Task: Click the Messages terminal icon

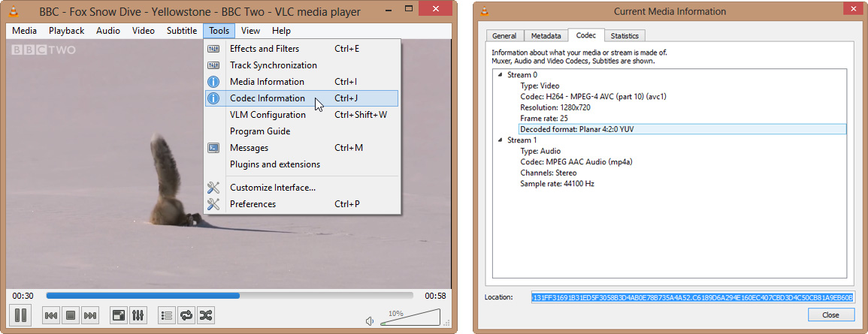Action: pyautogui.click(x=213, y=148)
